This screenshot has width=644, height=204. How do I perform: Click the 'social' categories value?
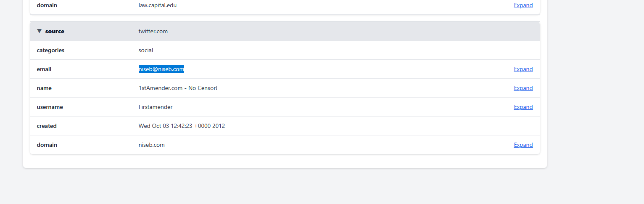point(146,50)
